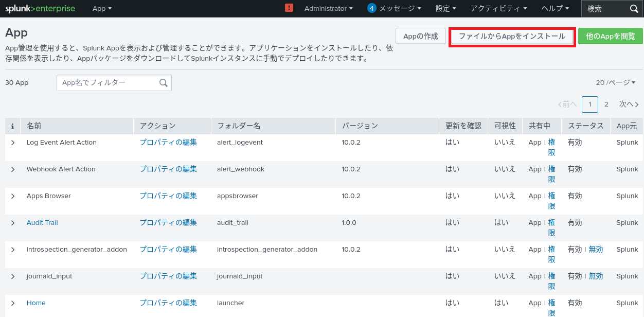
Task: Go to next page with 次へ arrow
Action: [x=629, y=104]
